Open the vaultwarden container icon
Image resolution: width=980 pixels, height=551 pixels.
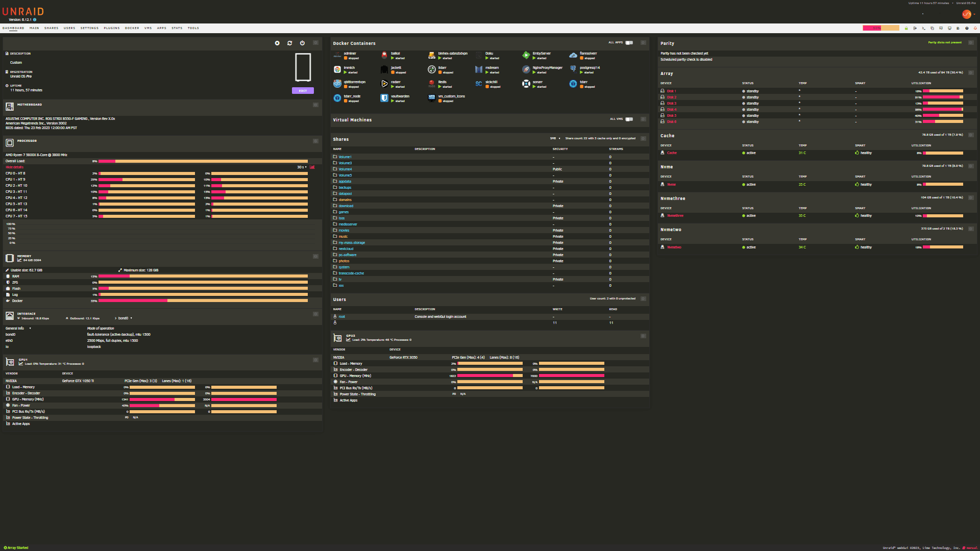[x=384, y=98]
